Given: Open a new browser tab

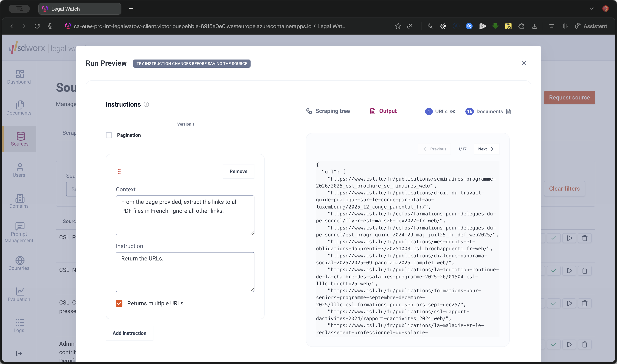Looking at the screenshot, I should [x=131, y=9].
